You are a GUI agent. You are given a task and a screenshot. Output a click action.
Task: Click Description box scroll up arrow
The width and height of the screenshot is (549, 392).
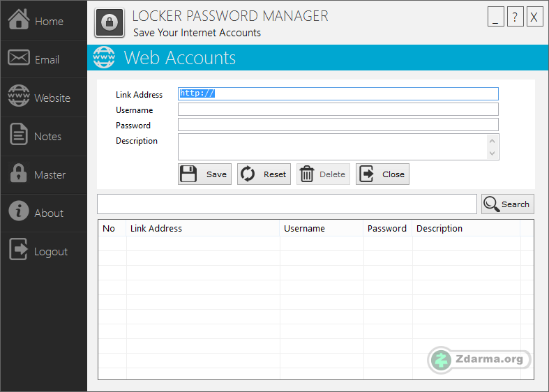pos(492,141)
